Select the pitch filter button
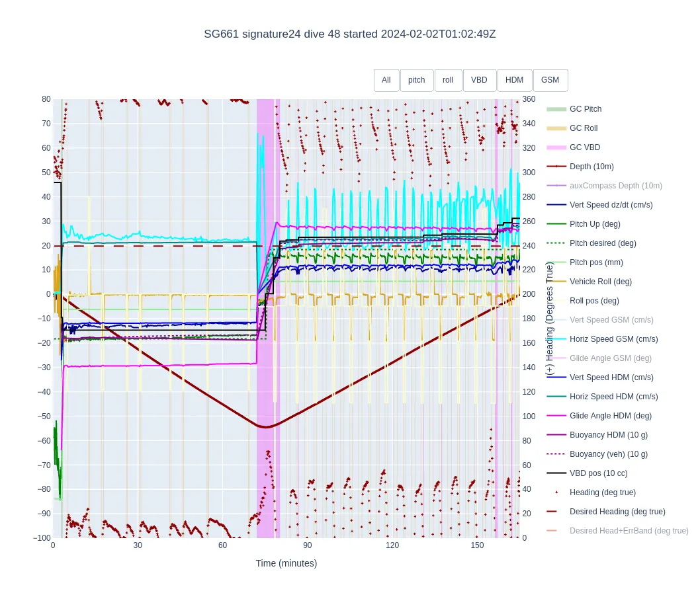Image resolution: width=700 pixels, height=591 pixels. (417, 80)
